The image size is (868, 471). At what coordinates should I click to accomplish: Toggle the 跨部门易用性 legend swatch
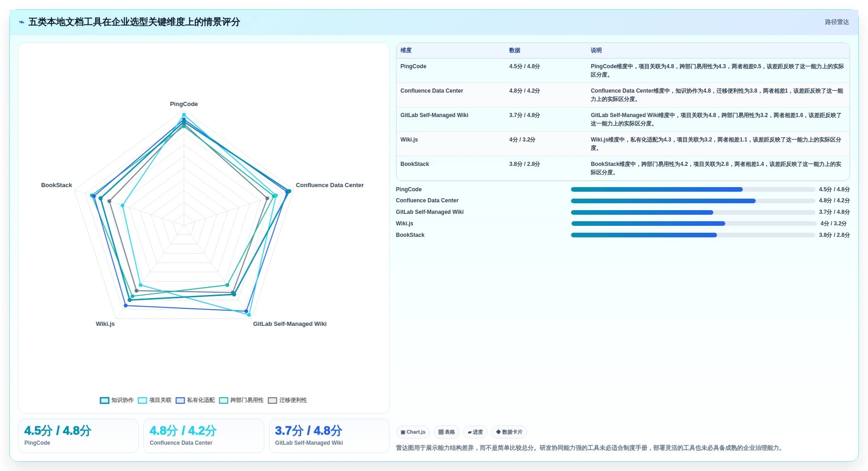click(223, 400)
